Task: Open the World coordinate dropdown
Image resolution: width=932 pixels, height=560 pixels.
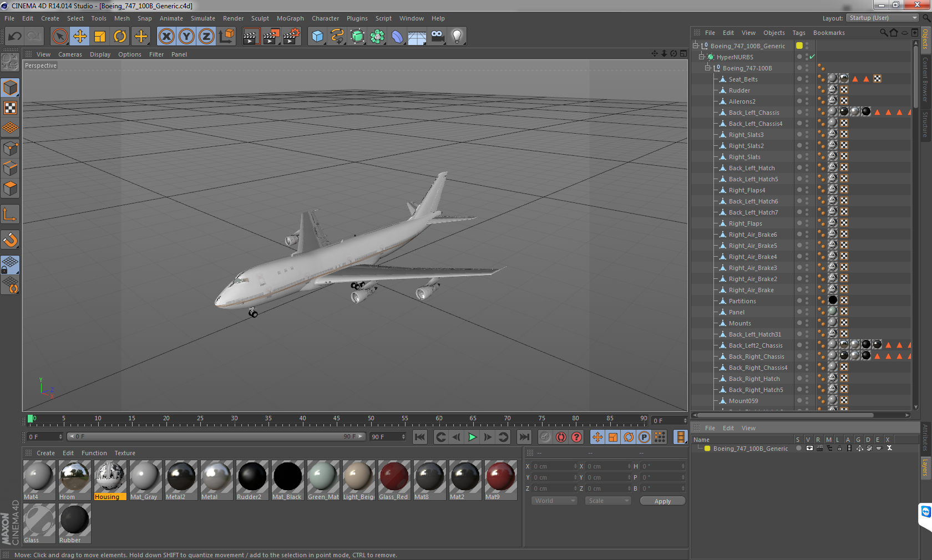Action: pos(554,501)
